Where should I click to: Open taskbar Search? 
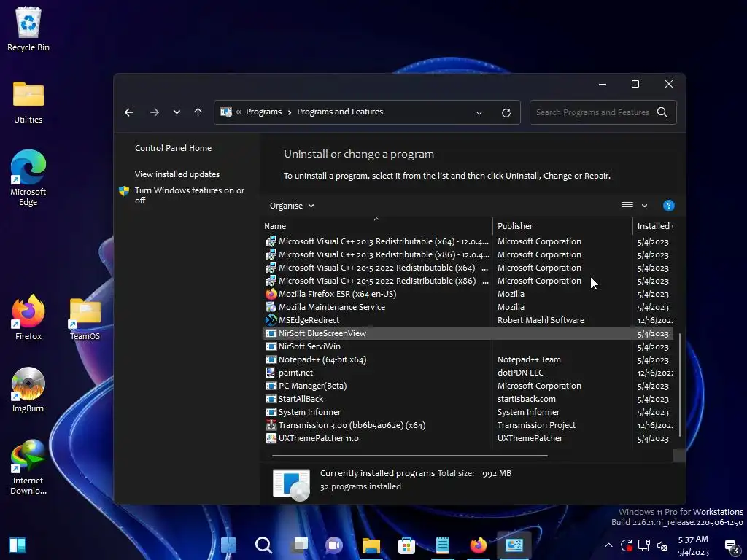[x=263, y=545]
